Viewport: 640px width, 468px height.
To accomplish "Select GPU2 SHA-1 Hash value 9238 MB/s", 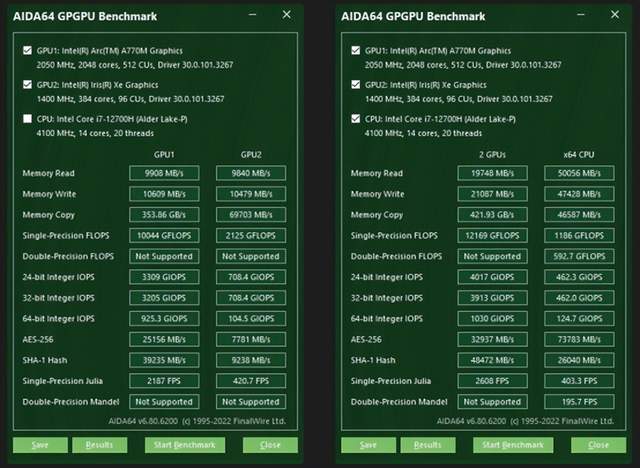I will (251, 360).
